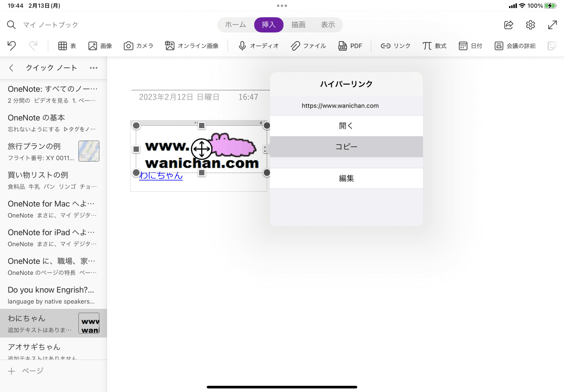The height and width of the screenshot is (392, 564).
Task: Toggle full screen mode arrows icon
Action: [x=552, y=25]
